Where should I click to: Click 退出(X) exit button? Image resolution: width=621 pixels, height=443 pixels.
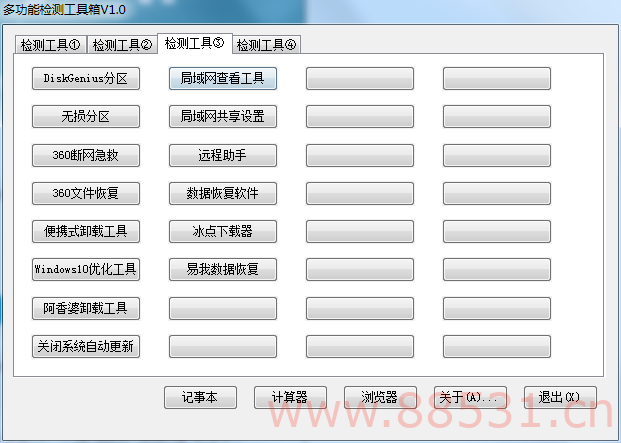coord(560,397)
